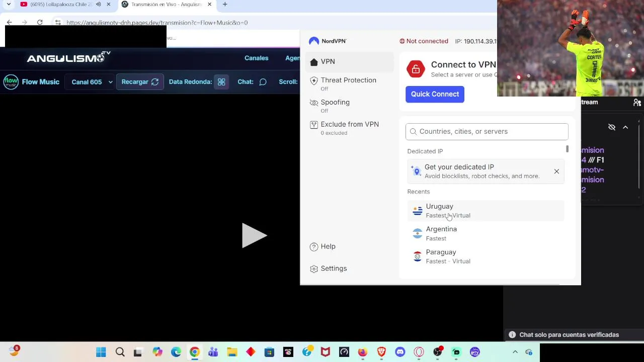The image size is (644, 362).
Task: Click the Angulismo TV logo
Action: click(68, 58)
